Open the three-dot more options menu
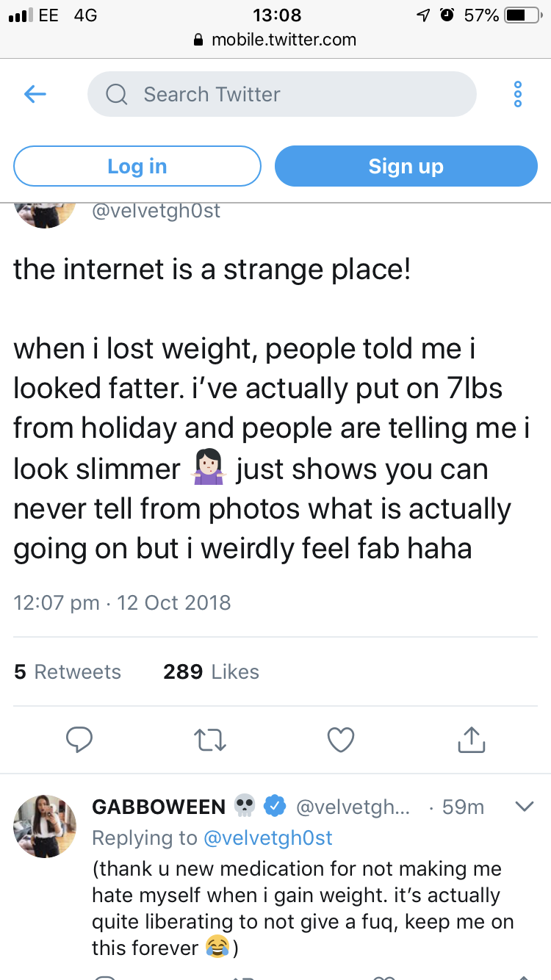551x980 pixels. click(517, 94)
